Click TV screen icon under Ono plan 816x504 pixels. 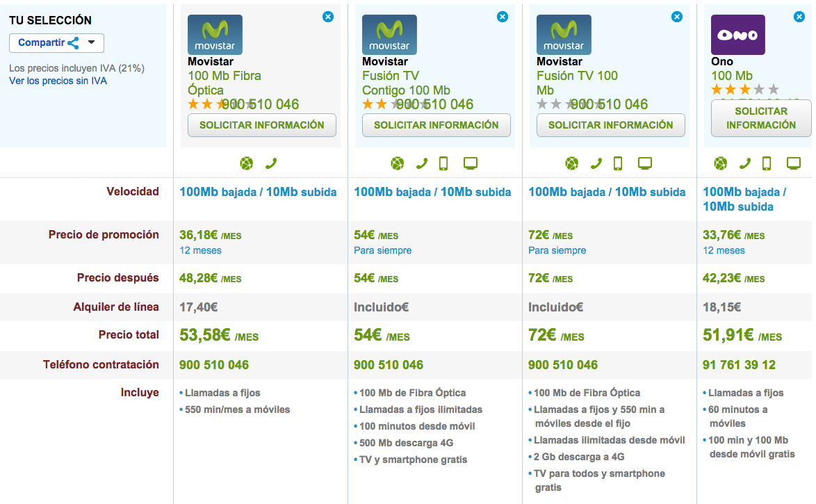coord(794,163)
